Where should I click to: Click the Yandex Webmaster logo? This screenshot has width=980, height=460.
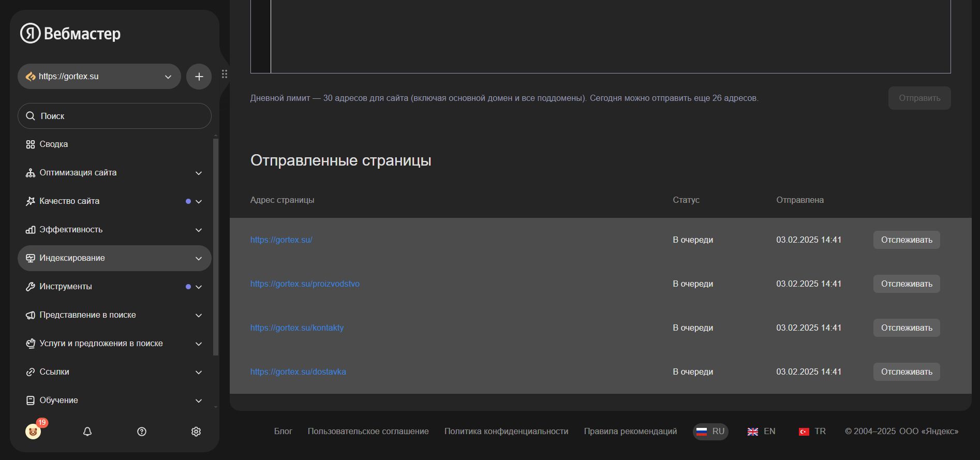(70, 33)
